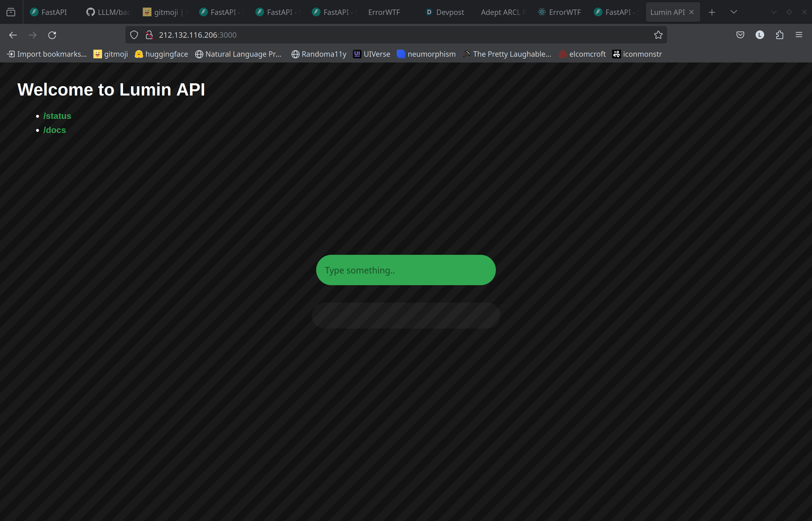Open the Firefox account avatar icon
Screen dimensions: 812x521
pyautogui.click(x=760, y=35)
